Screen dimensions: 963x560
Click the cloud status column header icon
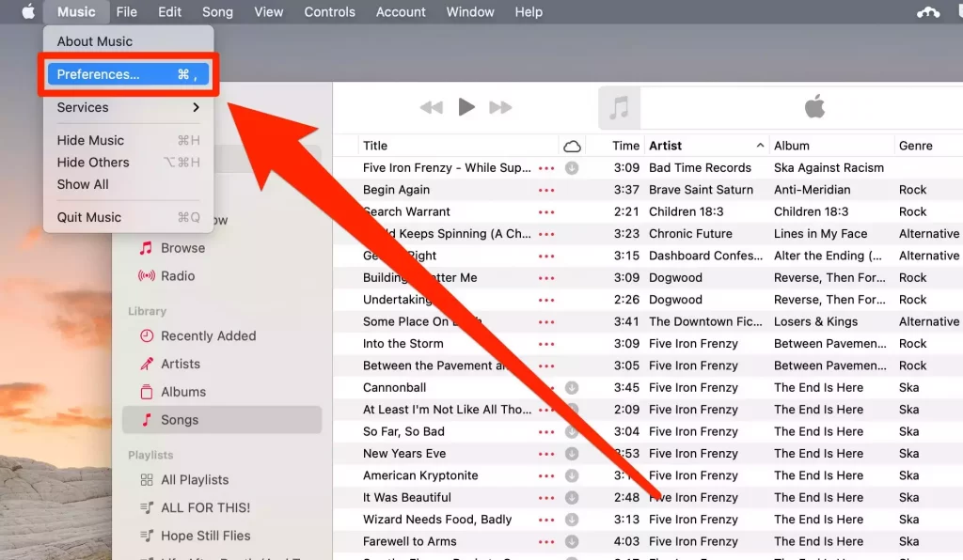[572, 146]
